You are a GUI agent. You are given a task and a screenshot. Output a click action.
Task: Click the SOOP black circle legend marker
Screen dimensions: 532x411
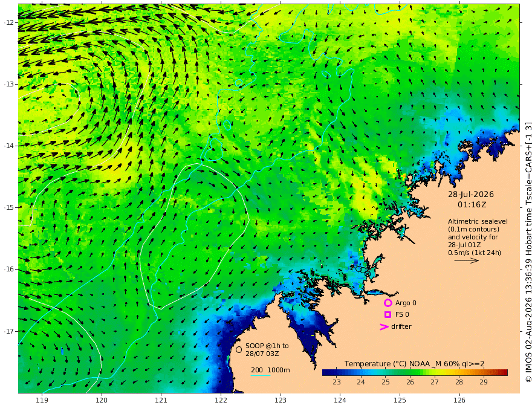click(x=239, y=349)
